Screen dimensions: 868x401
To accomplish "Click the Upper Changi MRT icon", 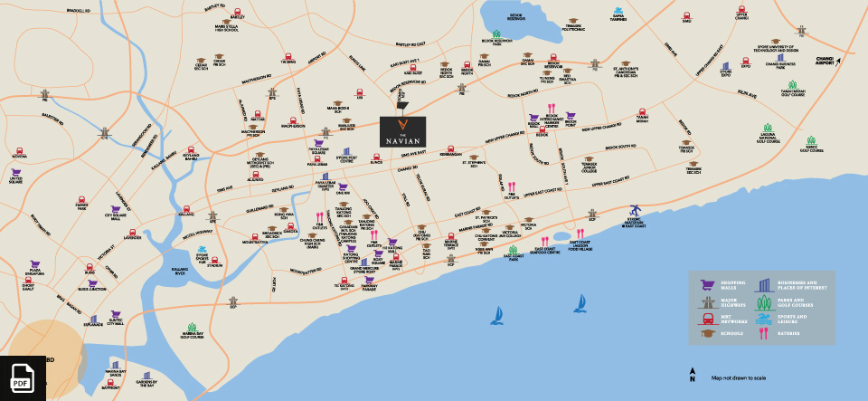I will 741,9.
